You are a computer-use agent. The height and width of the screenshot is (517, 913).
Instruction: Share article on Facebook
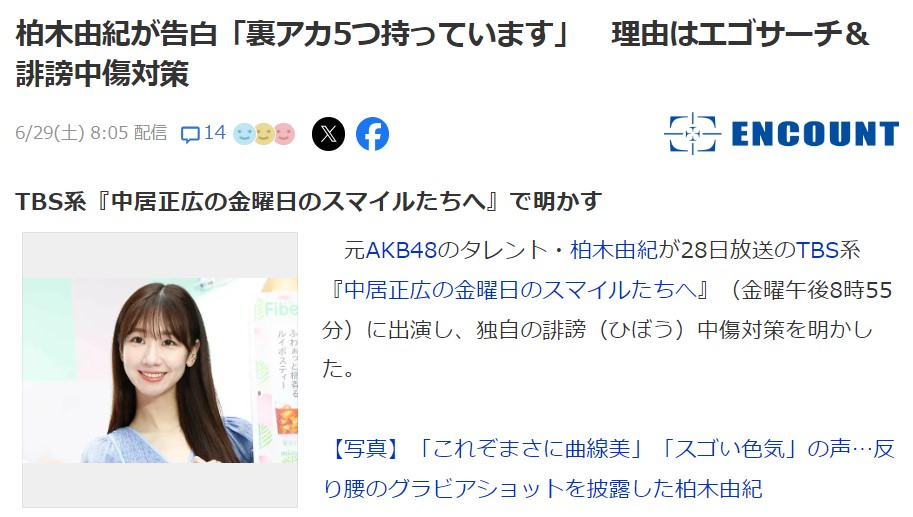coord(373,134)
